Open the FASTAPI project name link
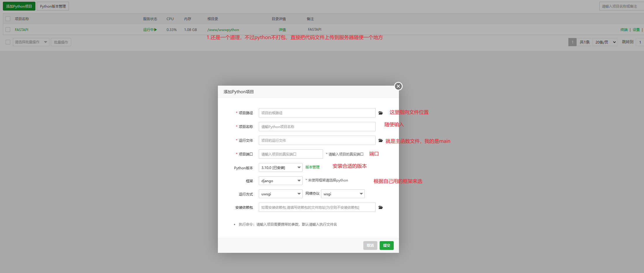The width and height of the screenshot is (644, 273). point(22,30)
